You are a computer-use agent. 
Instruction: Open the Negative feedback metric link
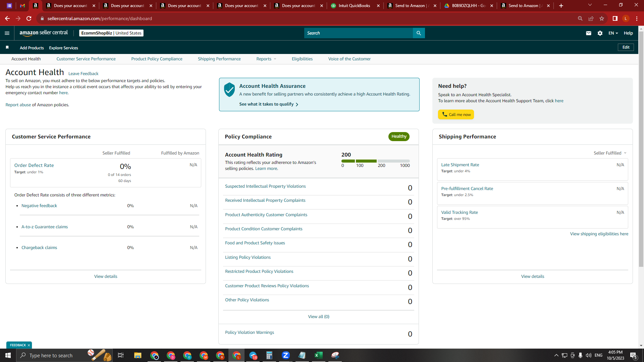coord(39,205)
